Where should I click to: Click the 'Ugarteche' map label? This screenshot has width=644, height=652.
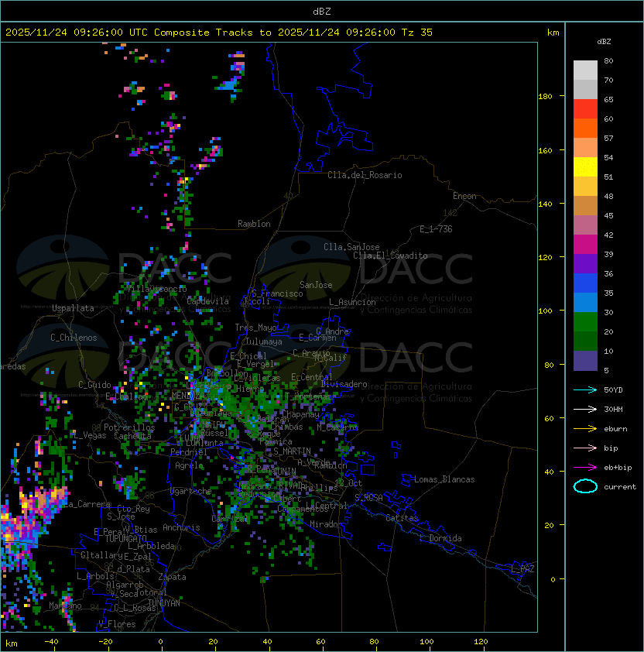191,492
